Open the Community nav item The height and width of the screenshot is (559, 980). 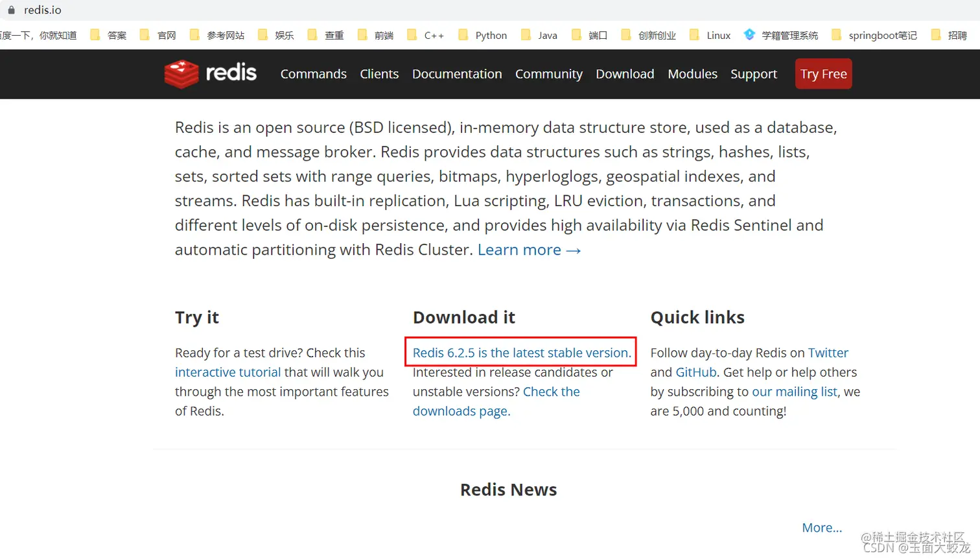549,74
